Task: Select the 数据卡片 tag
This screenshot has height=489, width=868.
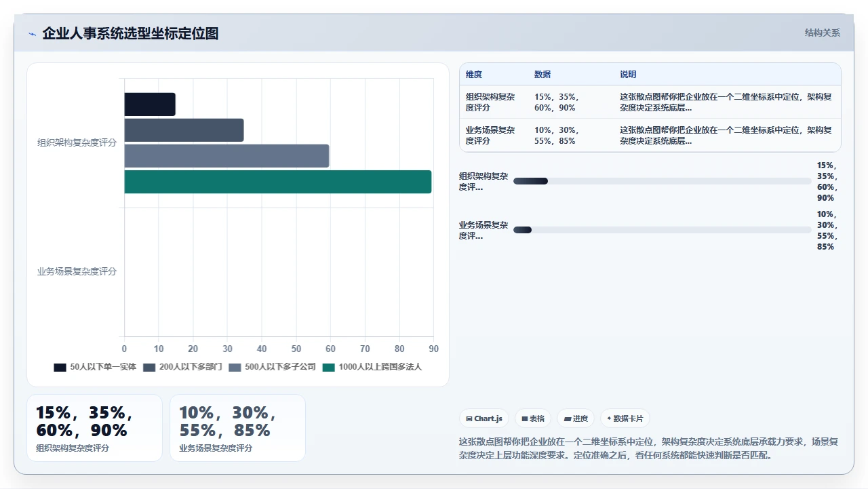Action: point(625,418)
